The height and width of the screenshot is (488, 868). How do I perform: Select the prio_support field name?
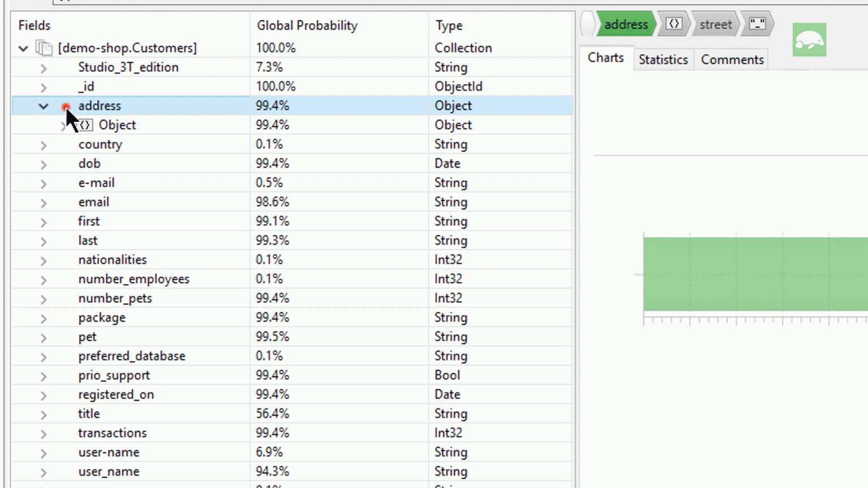pos(114,375)
